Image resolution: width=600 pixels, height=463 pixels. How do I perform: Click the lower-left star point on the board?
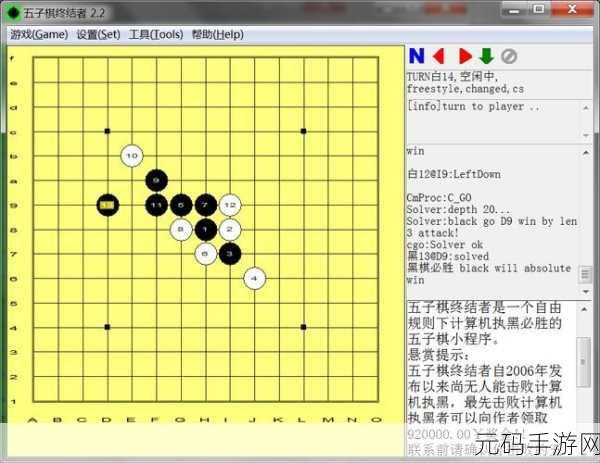click(107, 327)
